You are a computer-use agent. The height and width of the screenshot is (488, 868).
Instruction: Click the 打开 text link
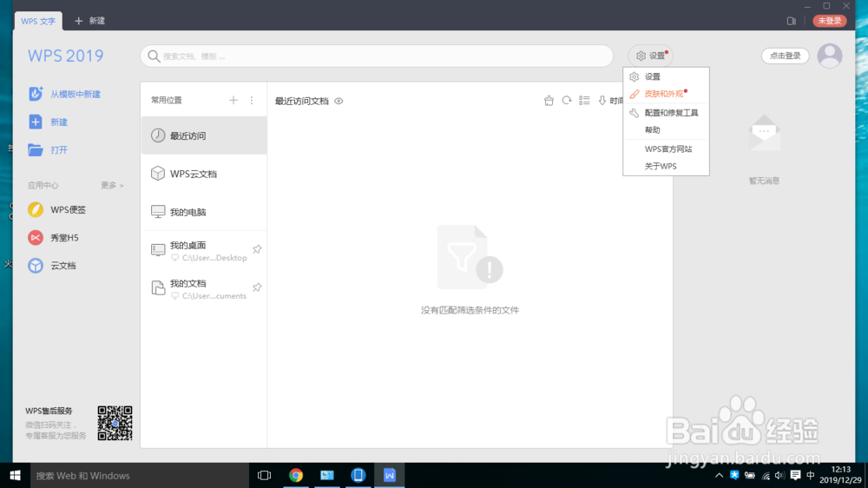tap(59, 149)
